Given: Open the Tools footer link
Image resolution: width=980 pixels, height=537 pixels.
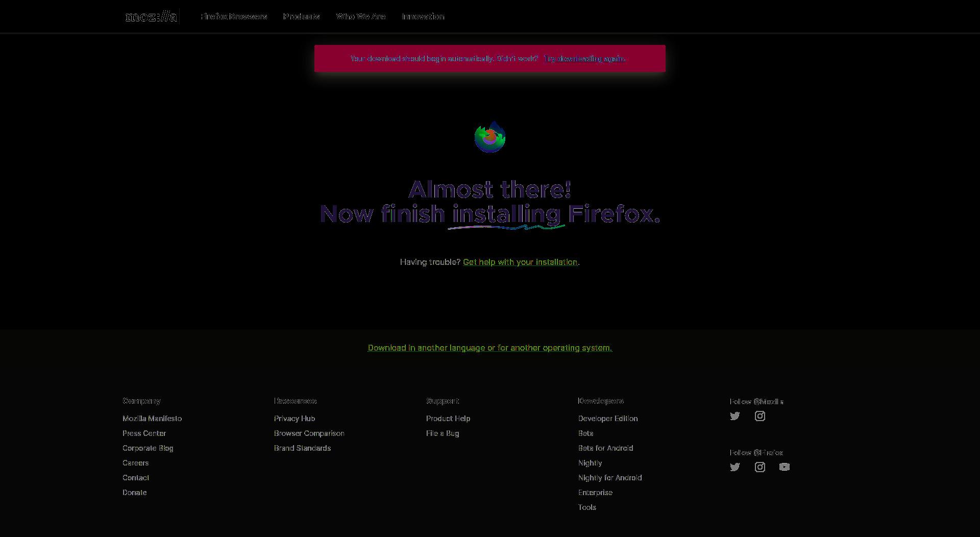Looking at the screenshot, I should [x=587, y=507].
